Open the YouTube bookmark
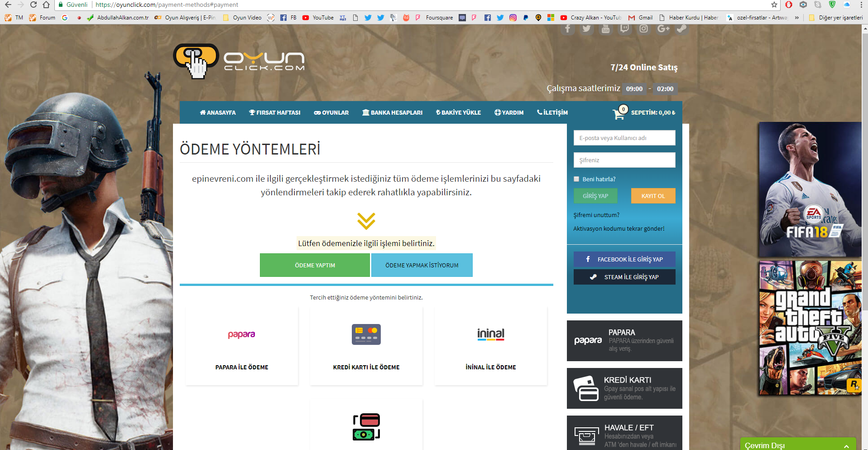 (x=318, y=18)
